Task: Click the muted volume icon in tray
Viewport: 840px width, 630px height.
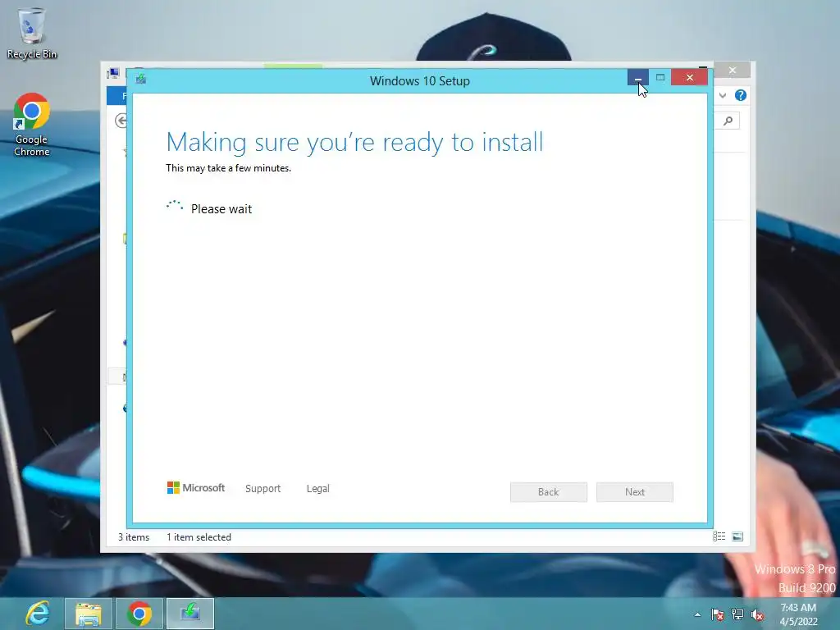Action: [x=757, y=614]
